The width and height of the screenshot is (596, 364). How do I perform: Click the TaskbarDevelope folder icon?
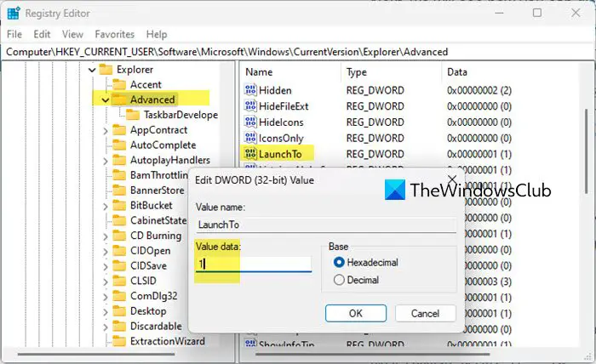(x=133, y=115)
